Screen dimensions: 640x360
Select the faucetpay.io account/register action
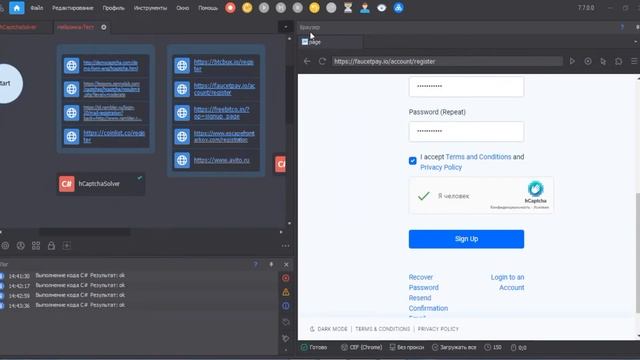(216, 89)
